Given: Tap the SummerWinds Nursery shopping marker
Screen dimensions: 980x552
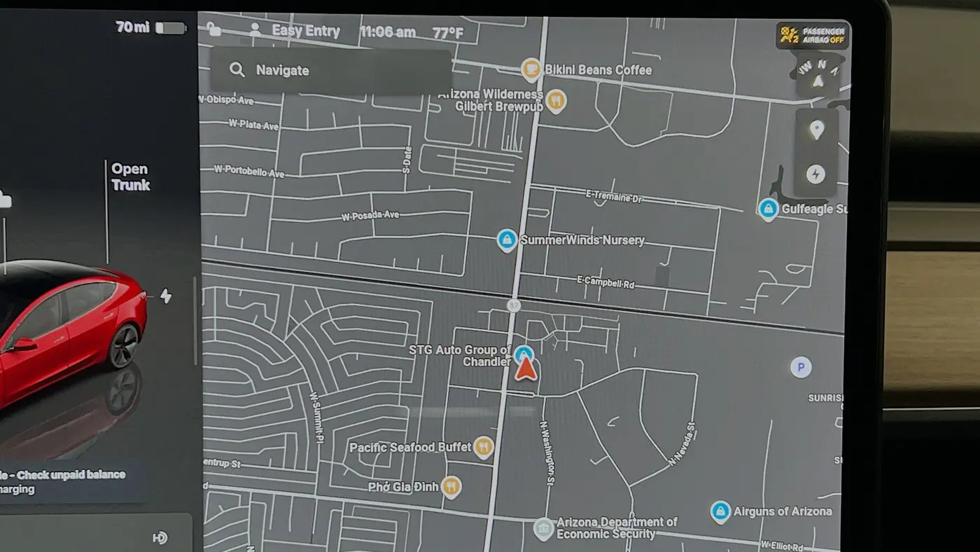Looking at the screenshot, I should tap(507, 240).
